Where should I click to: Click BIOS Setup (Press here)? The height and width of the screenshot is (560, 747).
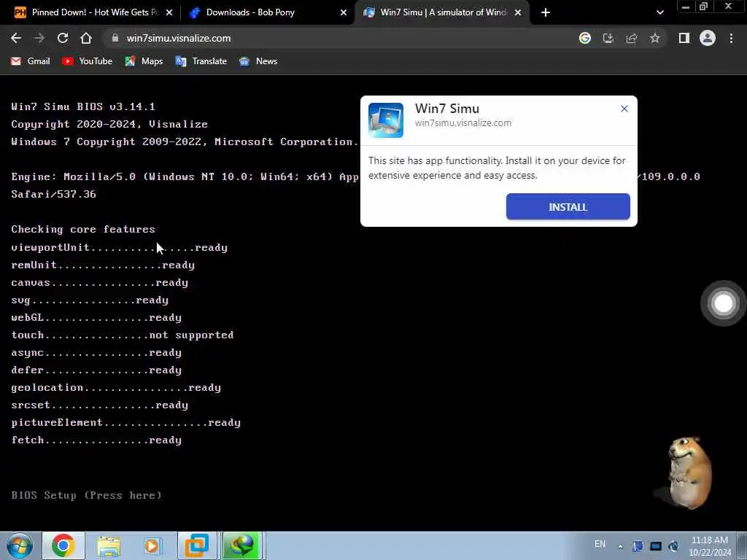86,495
